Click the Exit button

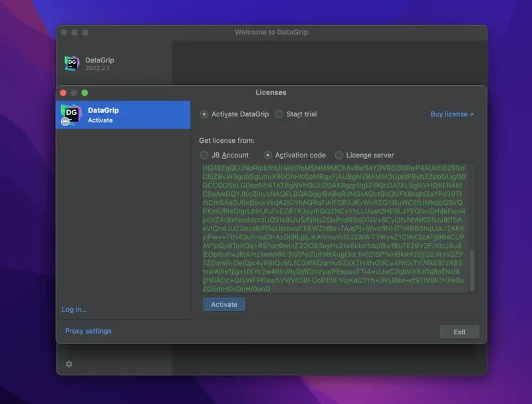[459, 332]
